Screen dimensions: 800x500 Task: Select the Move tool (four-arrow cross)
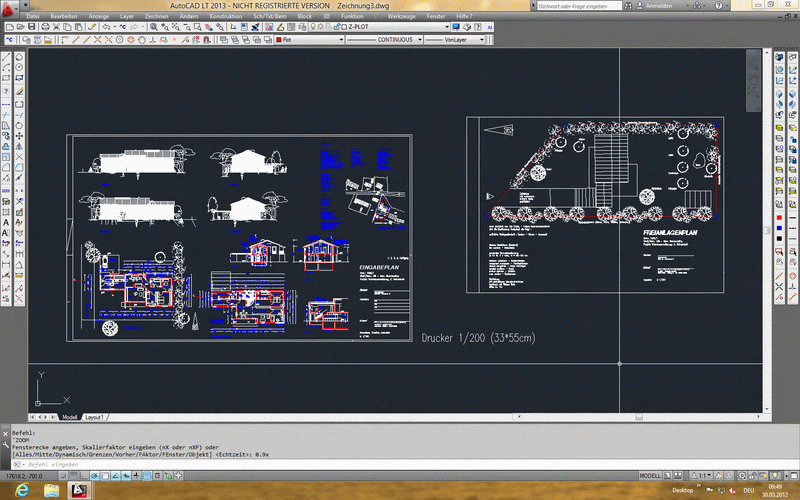(x=19, y=136)
